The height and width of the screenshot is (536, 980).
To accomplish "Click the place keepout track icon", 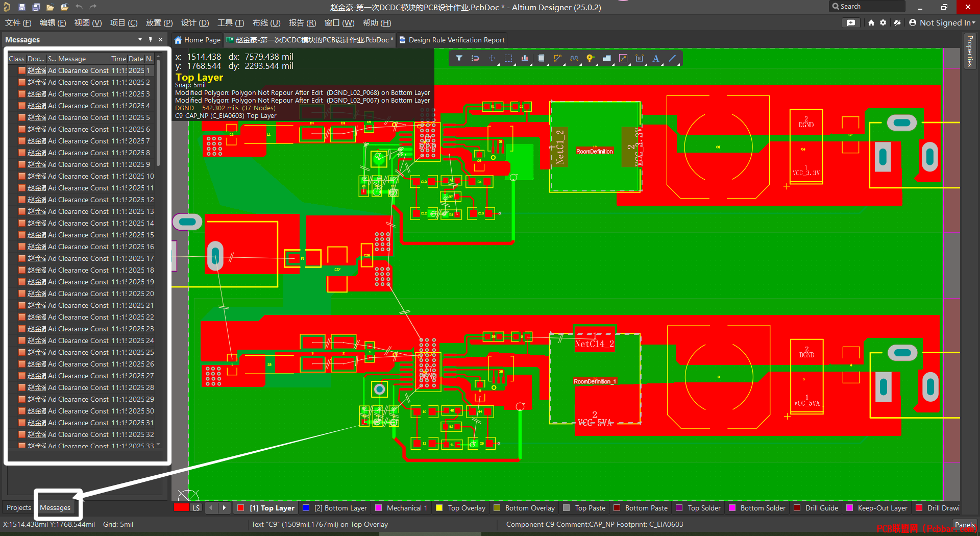I will [623, 58].
